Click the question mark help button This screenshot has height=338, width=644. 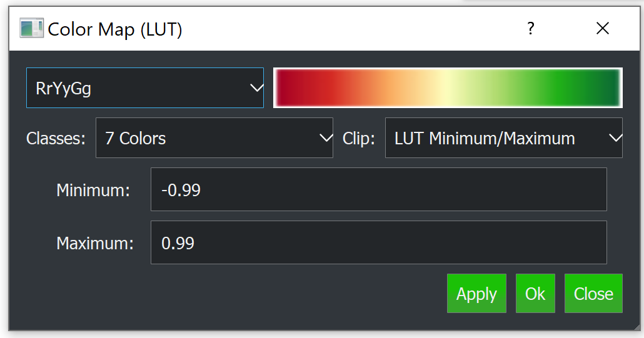pos(530,29)
